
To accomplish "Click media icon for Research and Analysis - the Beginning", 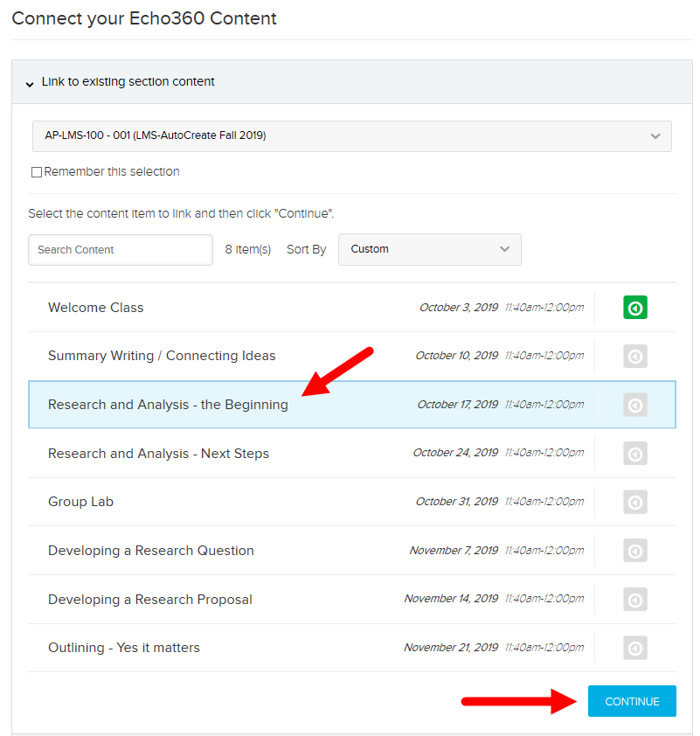I will (x=634, y=405).
